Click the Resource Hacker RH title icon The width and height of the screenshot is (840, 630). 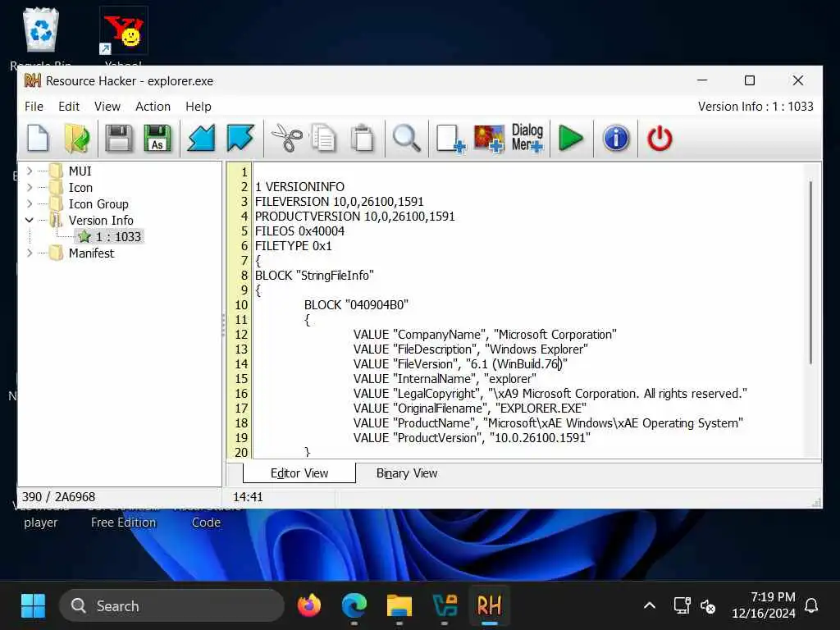coord(33,81)
